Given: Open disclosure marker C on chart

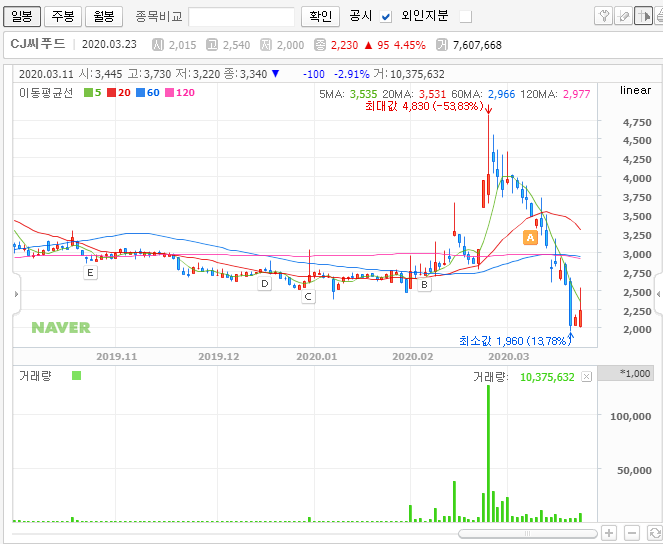Looking at the screenshot, I should 308,297.
